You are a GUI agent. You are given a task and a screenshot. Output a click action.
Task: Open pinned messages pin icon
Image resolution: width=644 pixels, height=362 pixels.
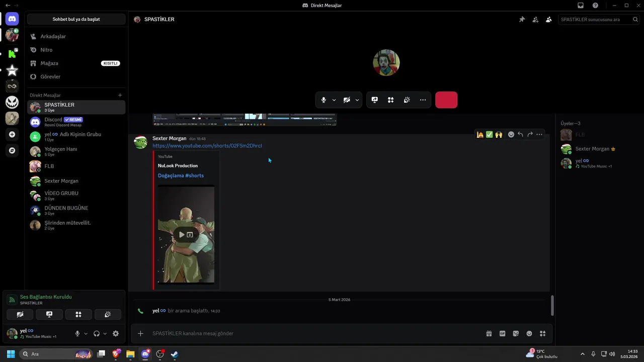[x=522, y=20]
